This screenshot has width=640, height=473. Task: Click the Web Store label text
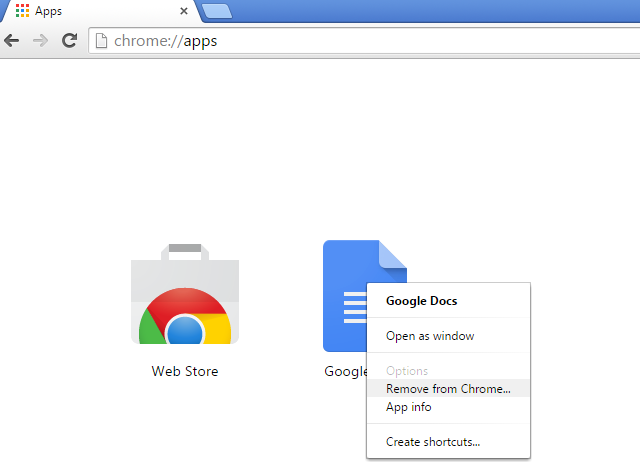click(185, 371)
